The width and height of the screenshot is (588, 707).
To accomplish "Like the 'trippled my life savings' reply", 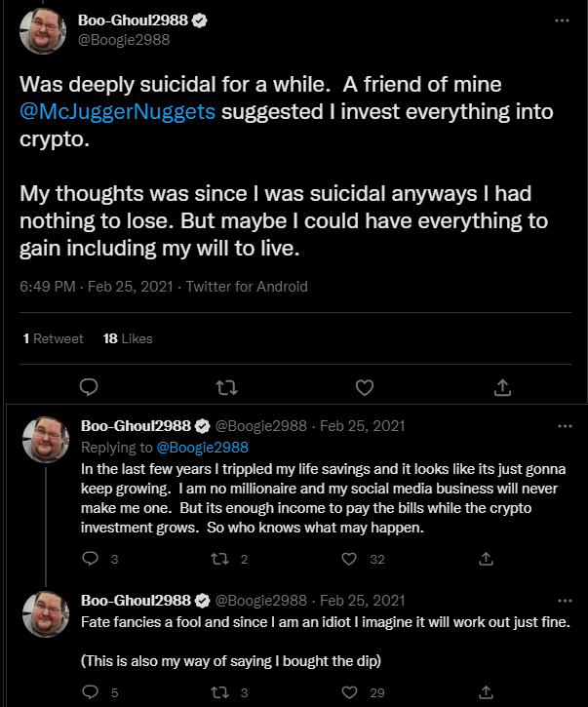I will [349, 559].
